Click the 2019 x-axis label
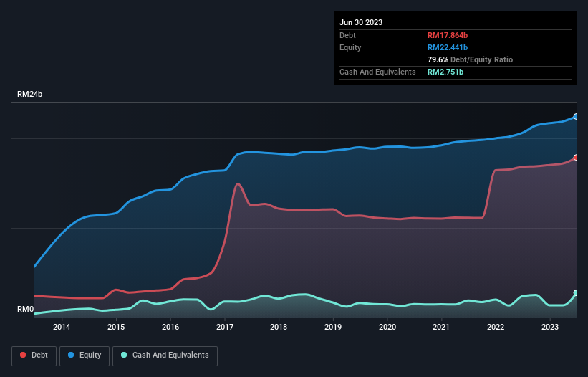 click(x=333, y=327)
